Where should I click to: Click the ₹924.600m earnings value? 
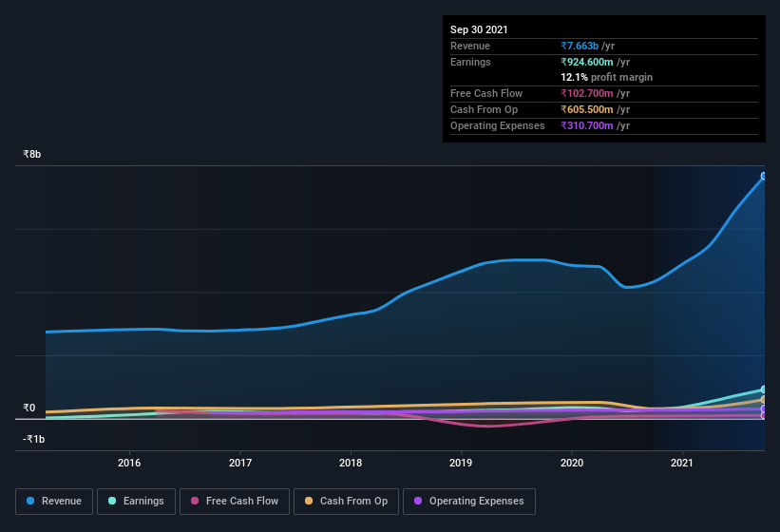click(587, 62)
